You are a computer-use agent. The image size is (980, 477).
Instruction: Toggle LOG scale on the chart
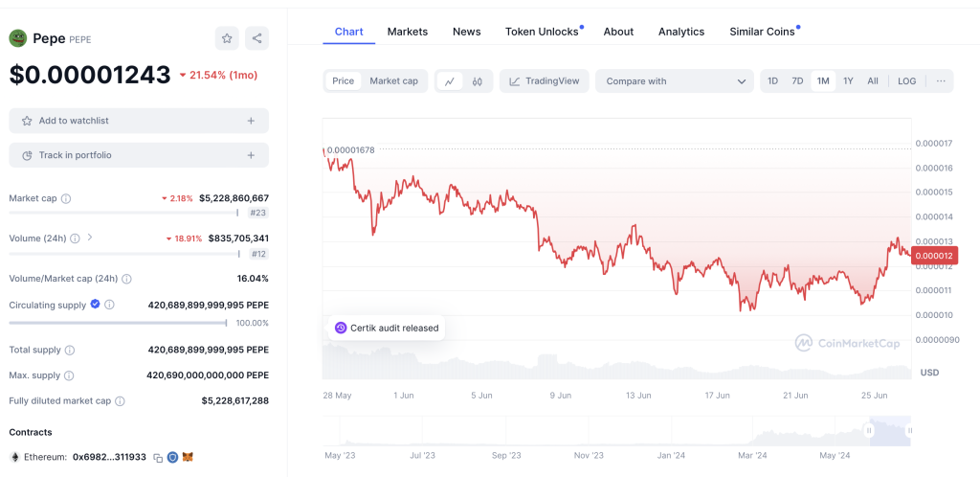pos(907,81)
